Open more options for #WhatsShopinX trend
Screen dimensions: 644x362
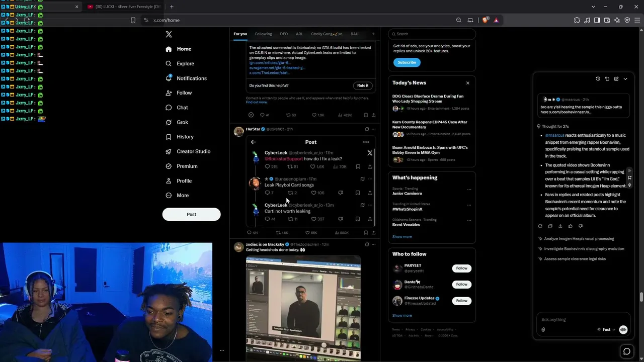click(x=469, y=205)
